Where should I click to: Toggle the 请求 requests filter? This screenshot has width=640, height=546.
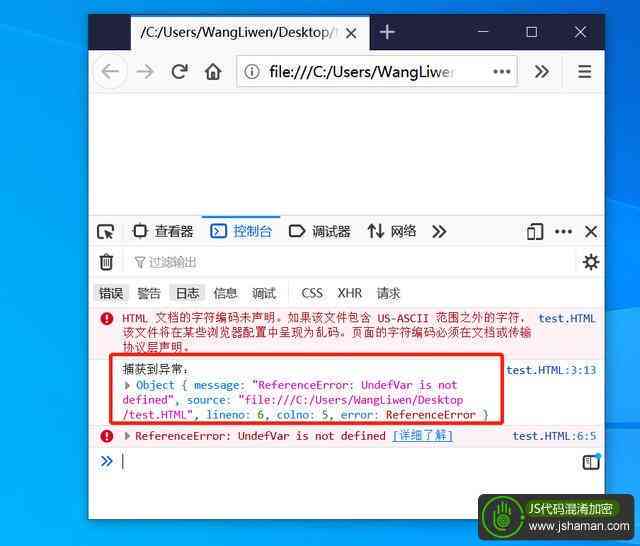[388, 293]
